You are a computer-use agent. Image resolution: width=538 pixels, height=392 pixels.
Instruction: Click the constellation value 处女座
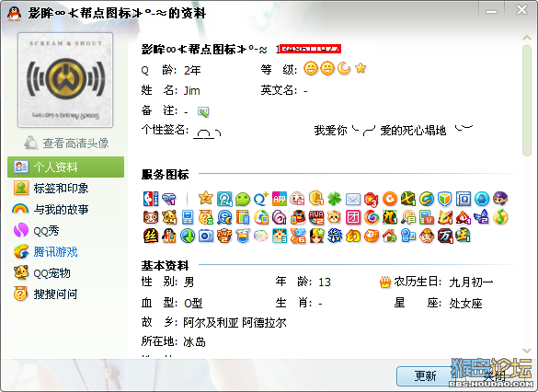tap(465, 304)
